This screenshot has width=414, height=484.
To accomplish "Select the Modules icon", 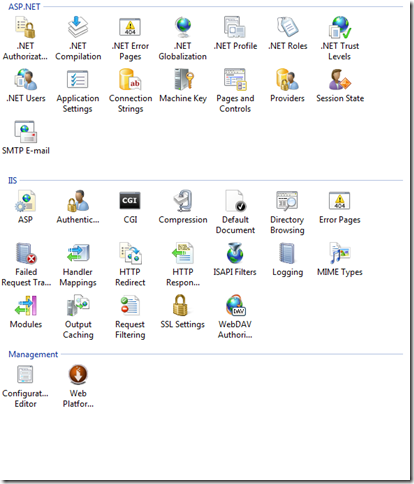I will [x=26, y=306].
